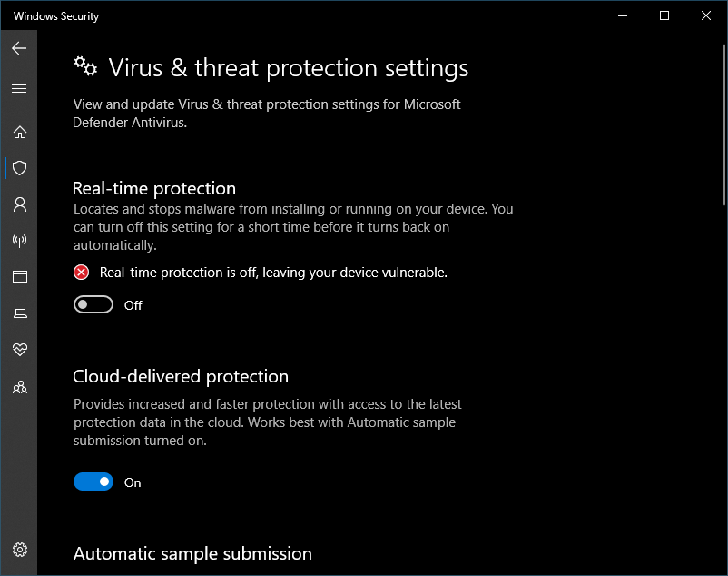Viewport: 728px width, 576px height.
Task: Open Family options icon
Action: [x=19, y=387]
